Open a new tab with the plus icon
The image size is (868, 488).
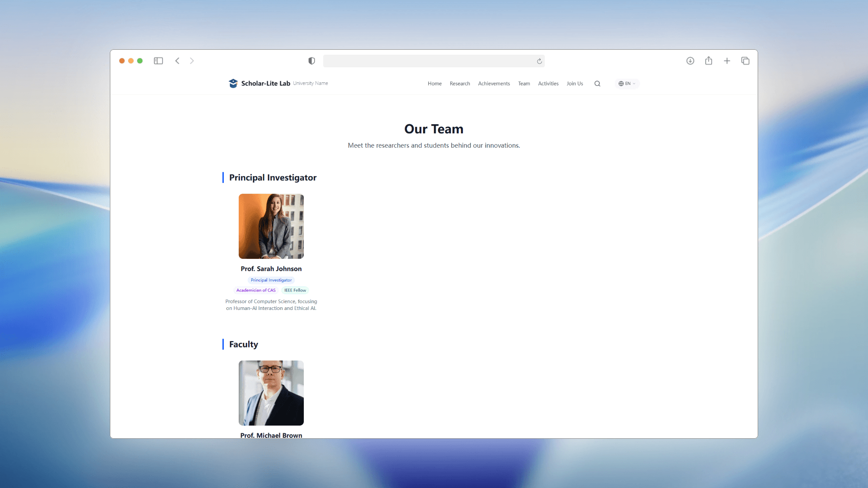[x=727, y=61]
